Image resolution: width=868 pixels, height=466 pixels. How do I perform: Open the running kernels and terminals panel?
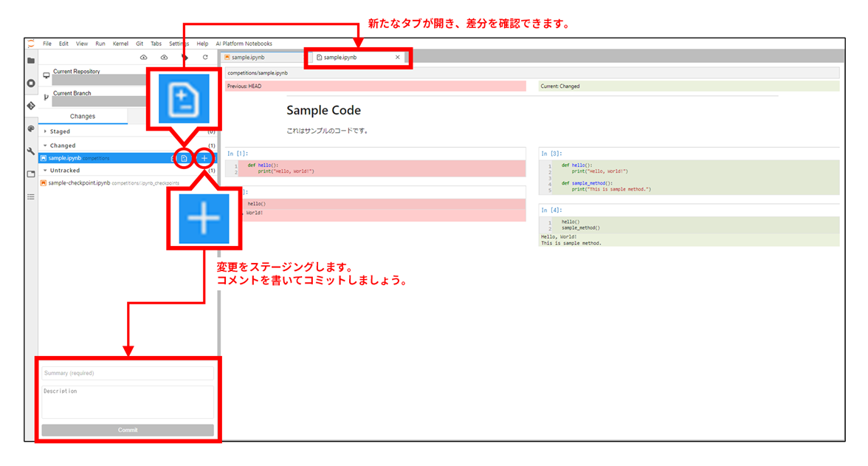[32, 83]
